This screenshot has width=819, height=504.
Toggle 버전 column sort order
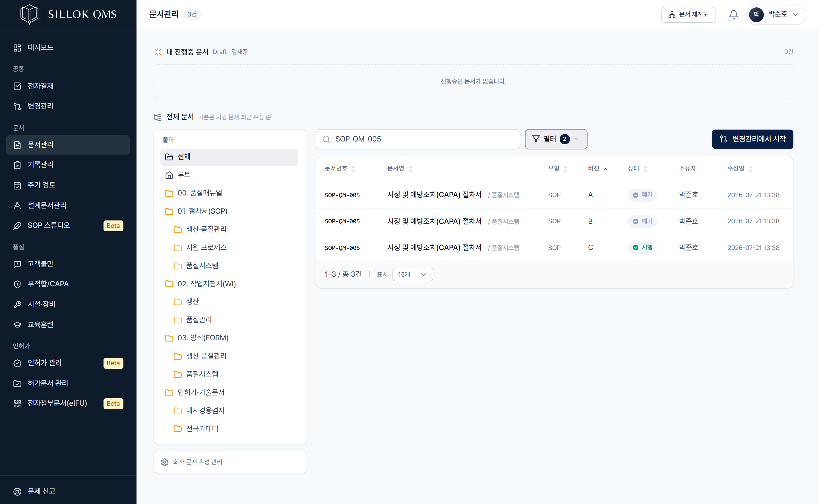[x=598, y=169]
